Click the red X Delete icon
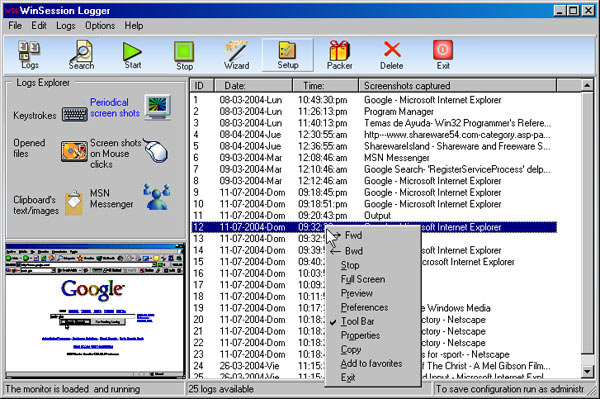Image resolution: width=600 pixels, height=399 pixels. [x=391, y=55]
